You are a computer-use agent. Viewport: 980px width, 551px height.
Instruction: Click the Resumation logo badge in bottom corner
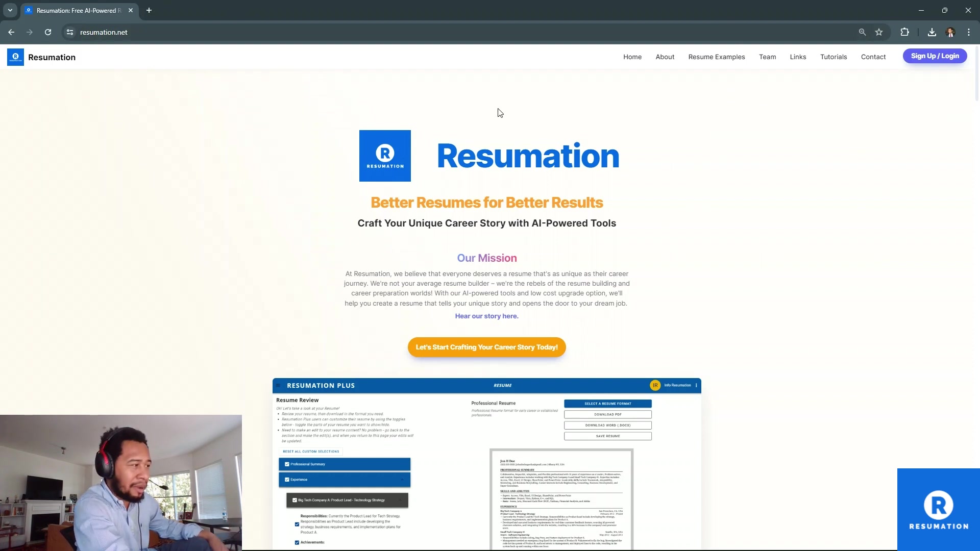coord(939,509)
